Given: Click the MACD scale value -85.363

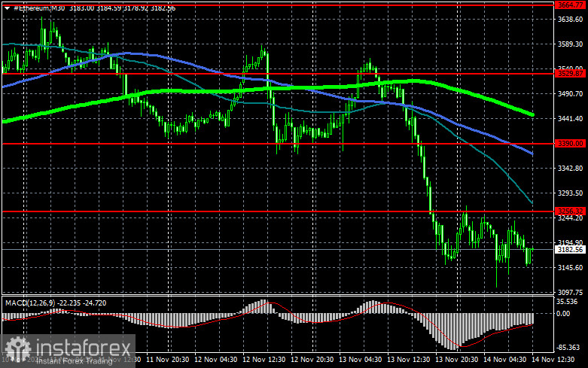Looking at the screenshot, I should (570, 348).
